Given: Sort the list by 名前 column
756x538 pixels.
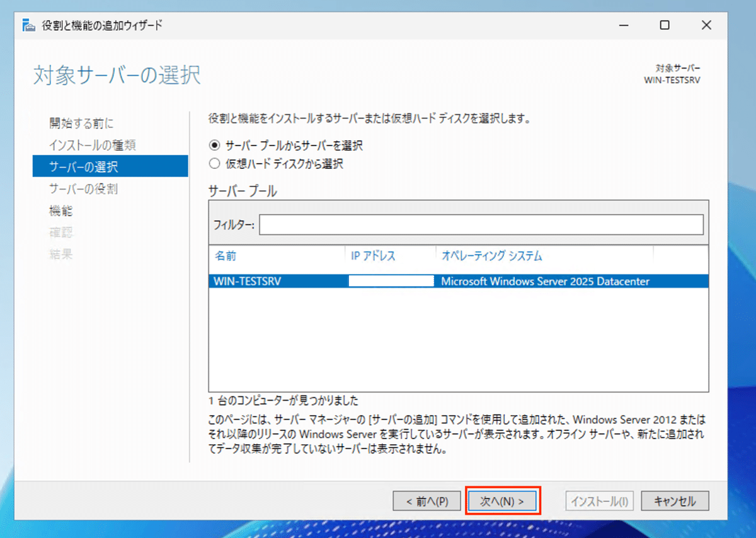Looking at the screenshot, I should (x=227, y=256).
